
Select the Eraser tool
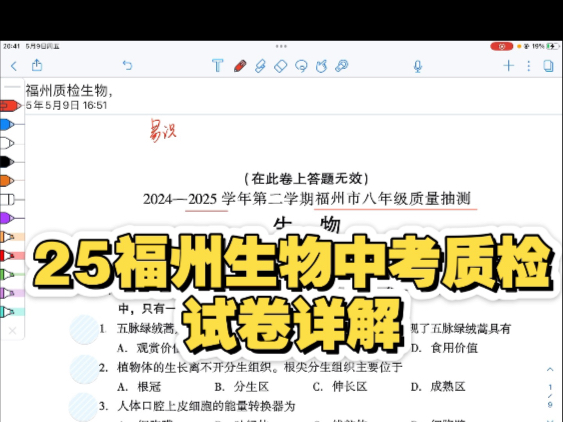280,66
